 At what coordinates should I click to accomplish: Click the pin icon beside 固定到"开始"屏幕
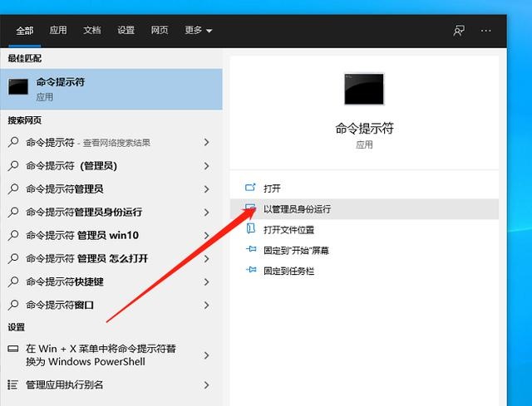(x=251, y=249)
